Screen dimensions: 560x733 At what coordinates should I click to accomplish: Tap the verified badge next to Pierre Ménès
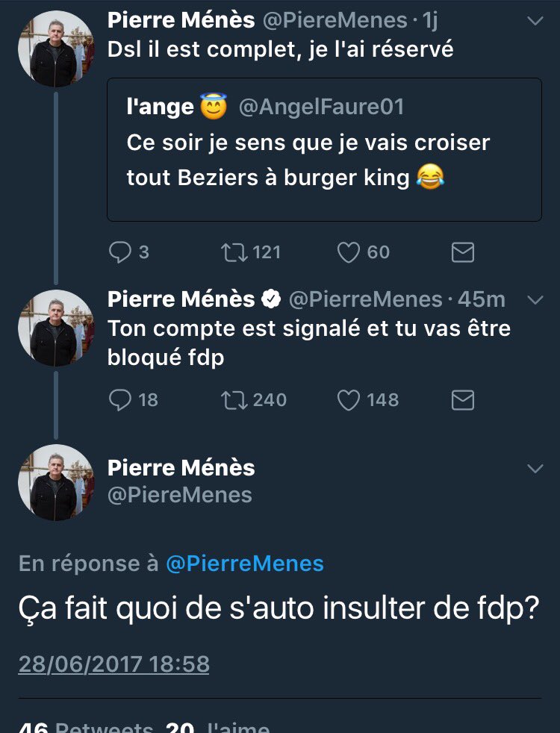[271, 299]
